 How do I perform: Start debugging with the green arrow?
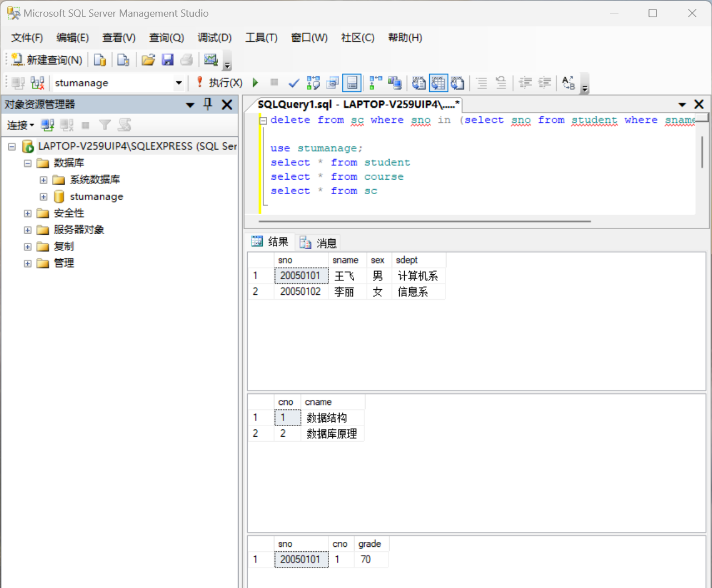tap(256, 83)
